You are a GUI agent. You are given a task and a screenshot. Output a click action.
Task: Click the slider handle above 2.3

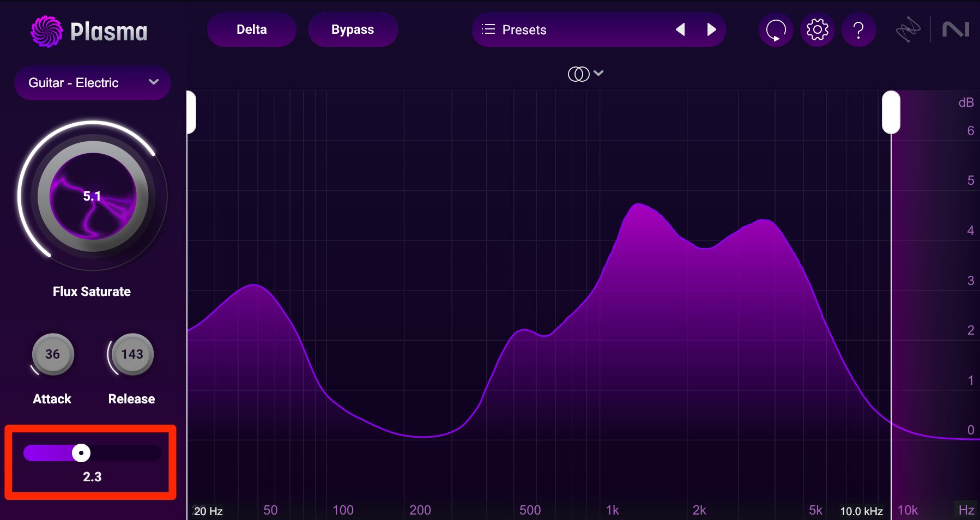pos(81,453)
